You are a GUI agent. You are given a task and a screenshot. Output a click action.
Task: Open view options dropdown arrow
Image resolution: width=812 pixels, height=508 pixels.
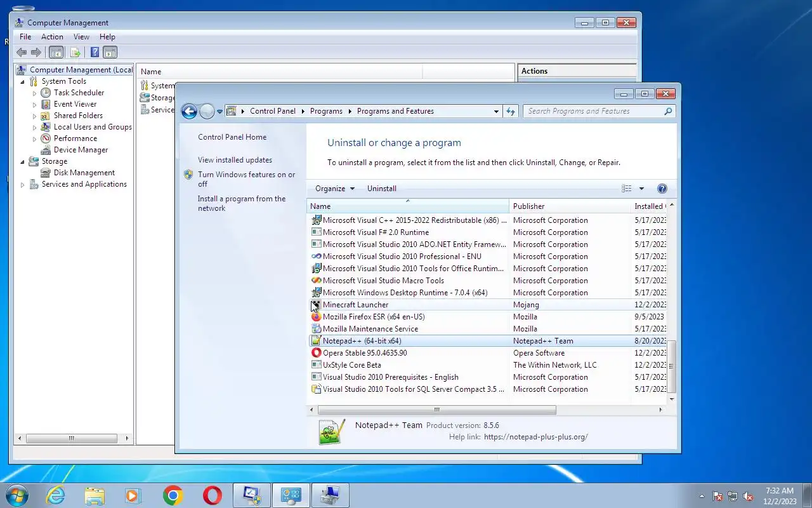click(641, 189)
